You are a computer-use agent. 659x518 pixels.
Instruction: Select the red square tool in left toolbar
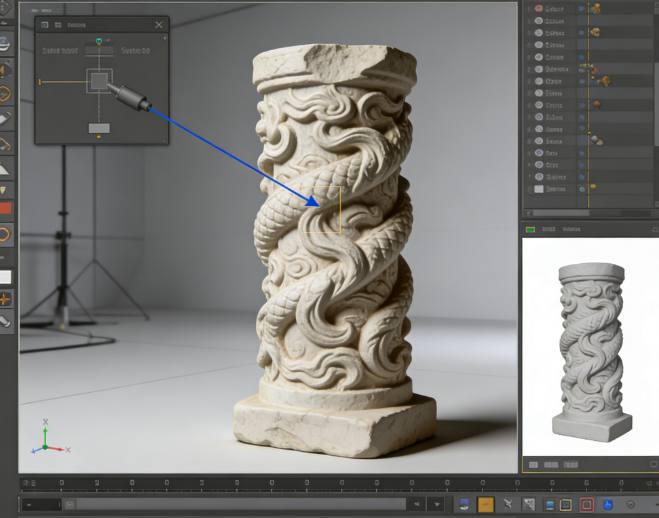5,208
